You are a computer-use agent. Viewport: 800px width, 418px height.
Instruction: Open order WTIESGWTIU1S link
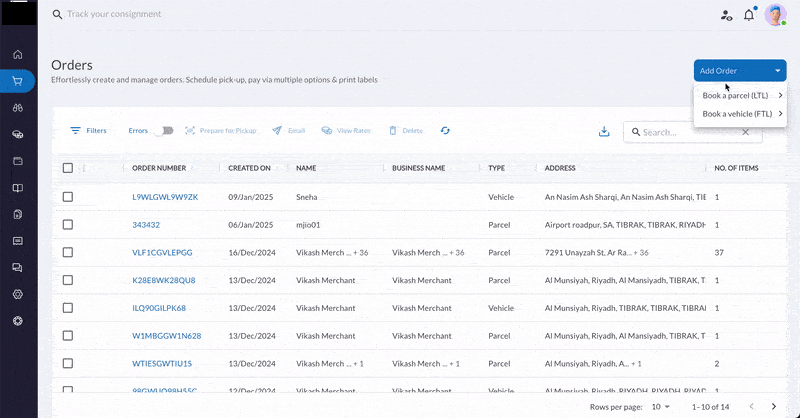(x=162, y=363)
